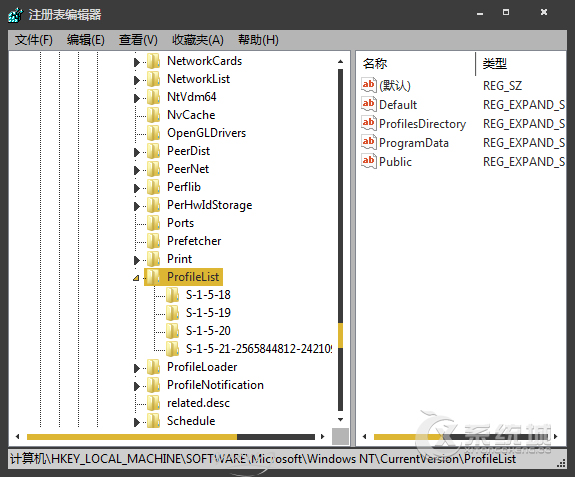Select the ProgramData value name

pos(414,143)
